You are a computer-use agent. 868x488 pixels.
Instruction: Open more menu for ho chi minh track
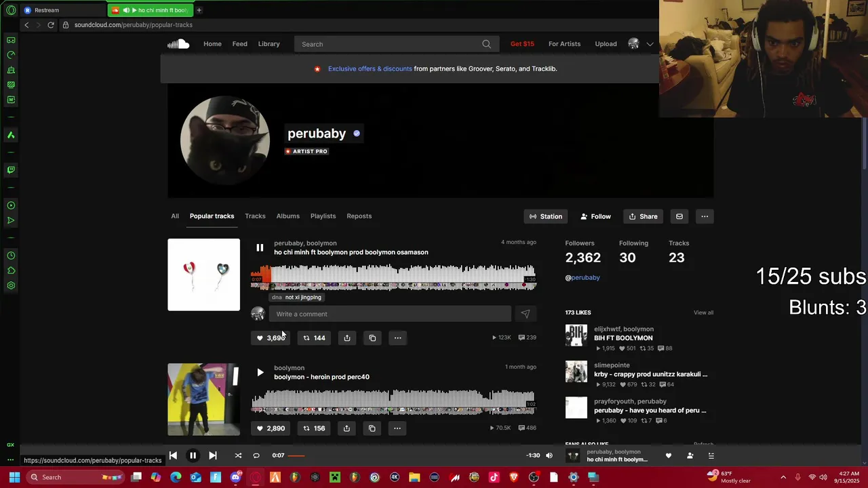click(x=397, y=338)
